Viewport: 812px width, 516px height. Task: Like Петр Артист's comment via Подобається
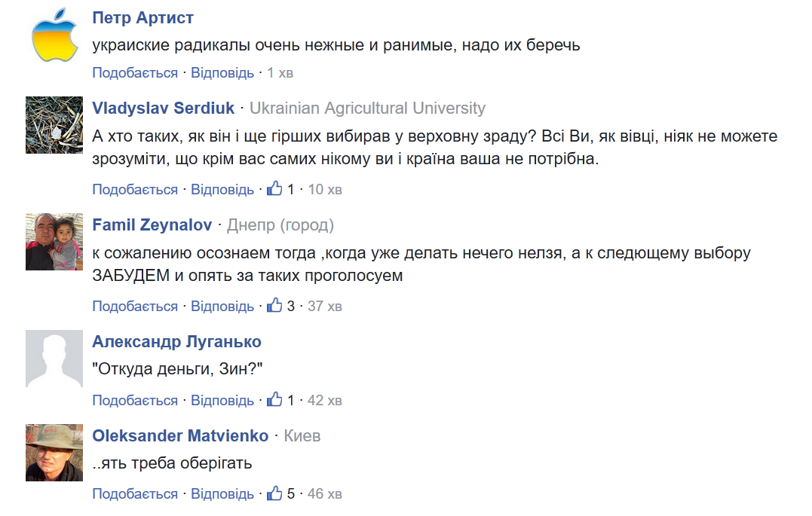click(135, 73)
